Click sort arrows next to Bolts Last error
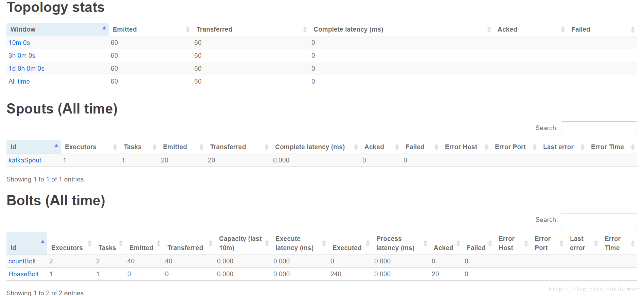This screenshot has width=644, height=296. pyautogui.click(x=596, y=243)
